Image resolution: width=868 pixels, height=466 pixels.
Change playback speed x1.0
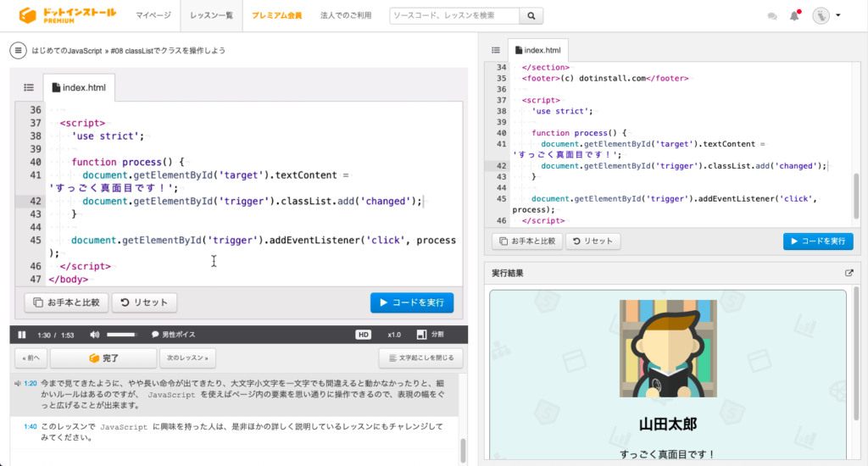click(394, 335)
